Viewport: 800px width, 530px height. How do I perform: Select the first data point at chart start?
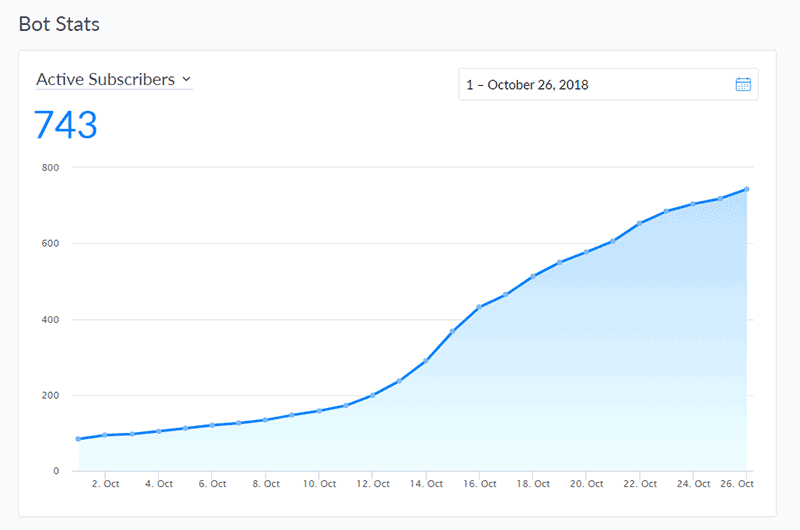(78, 439)
